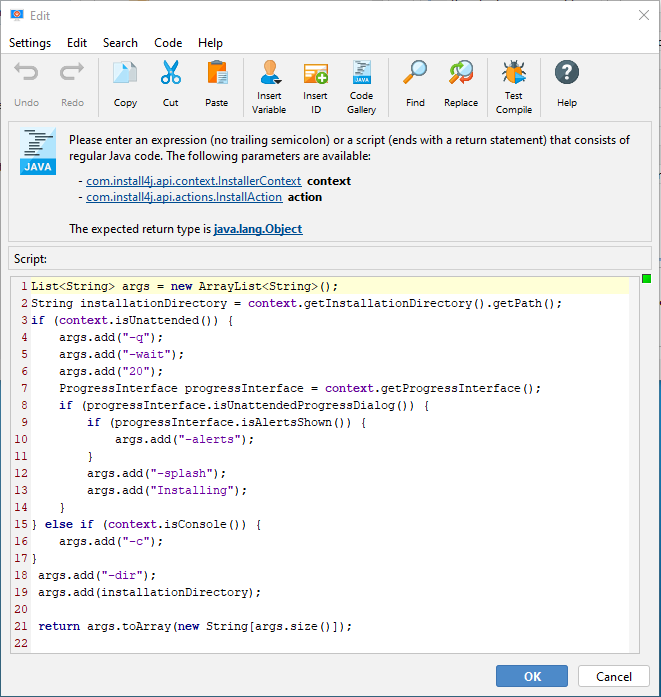Screen dimensions: 661x697
Task: Open the Edit menu
Action: pos(77,43)
